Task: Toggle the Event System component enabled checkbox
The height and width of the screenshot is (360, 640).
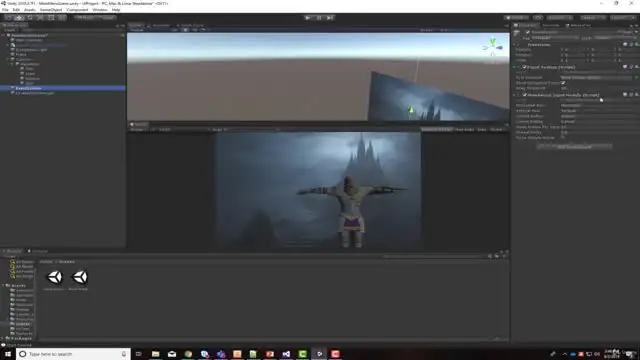Action: [524, 67]
